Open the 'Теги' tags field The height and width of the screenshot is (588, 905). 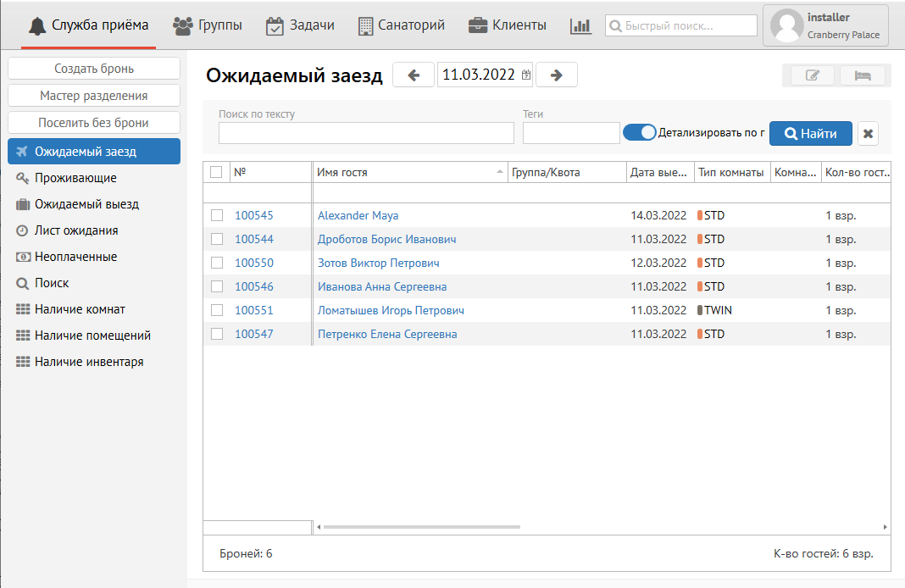click(571, 133)
